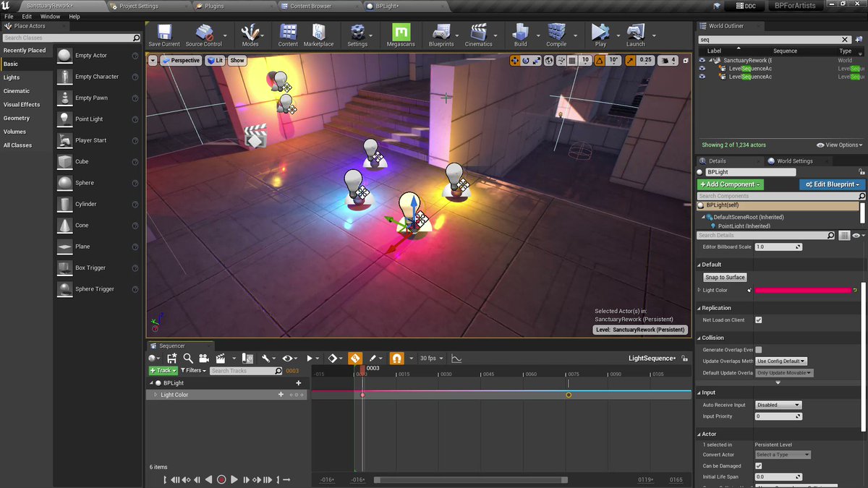Switch to the Project Settings tab

click(x=140, y=6)
